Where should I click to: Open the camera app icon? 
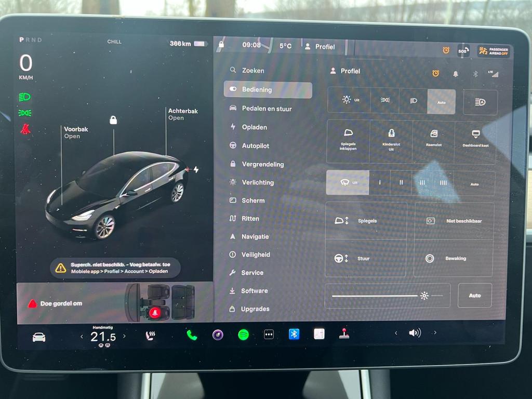pos(218,335)
